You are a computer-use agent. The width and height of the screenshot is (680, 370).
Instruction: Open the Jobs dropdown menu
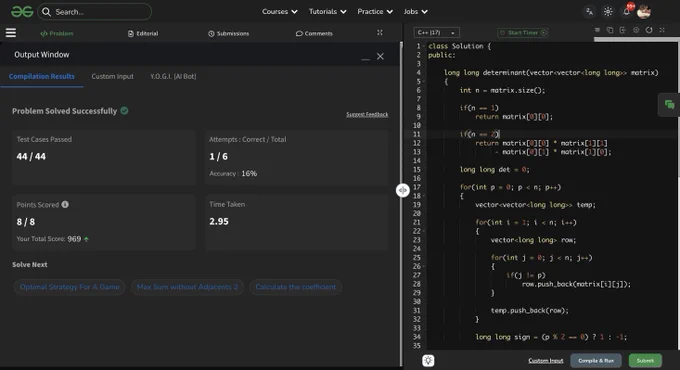pos(415,12)
